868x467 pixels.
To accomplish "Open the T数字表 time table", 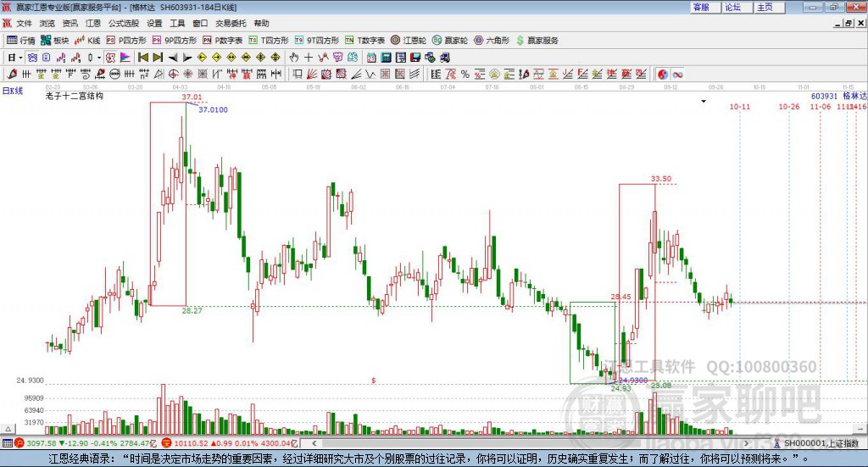I will click(x=364, y=41).
